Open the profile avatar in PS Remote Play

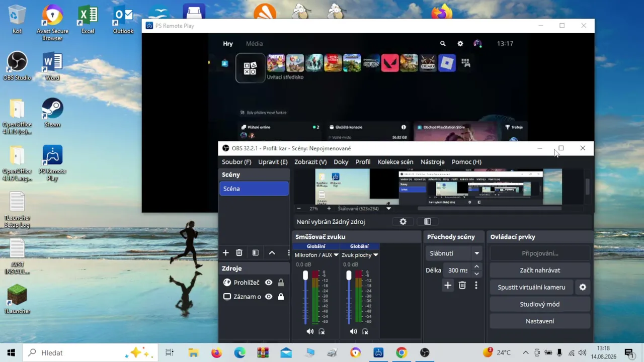(x=477, y=44)
